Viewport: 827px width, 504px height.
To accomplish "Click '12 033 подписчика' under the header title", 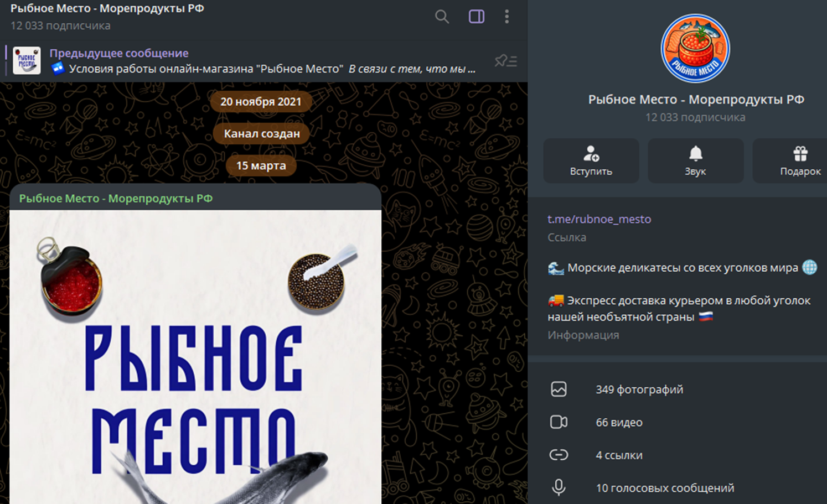I will tap(60, 25).
